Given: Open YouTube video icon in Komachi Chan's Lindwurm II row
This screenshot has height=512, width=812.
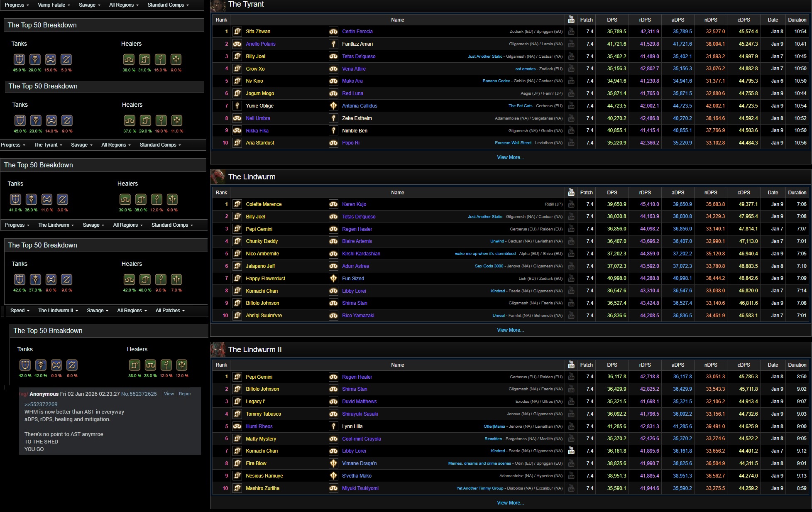Looking at the screenshot, I should tap(571, 451).
